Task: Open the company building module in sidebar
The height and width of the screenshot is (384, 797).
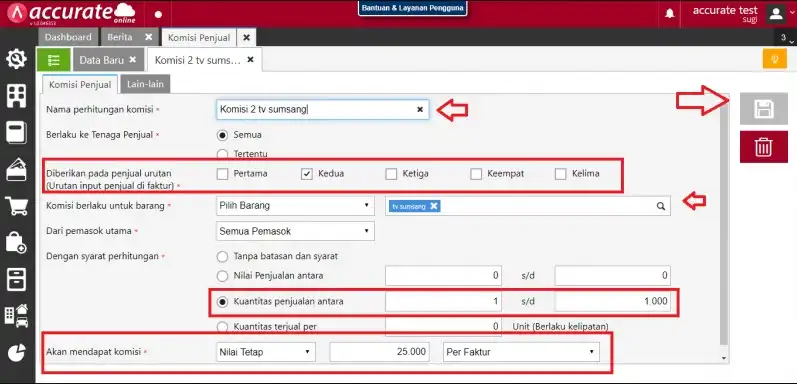Action: [x=16, y=96]
